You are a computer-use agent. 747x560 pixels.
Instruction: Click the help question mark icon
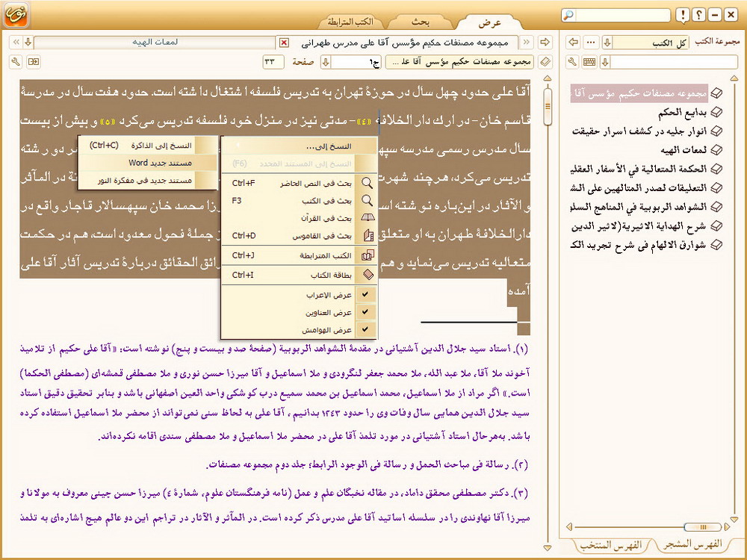699,15
